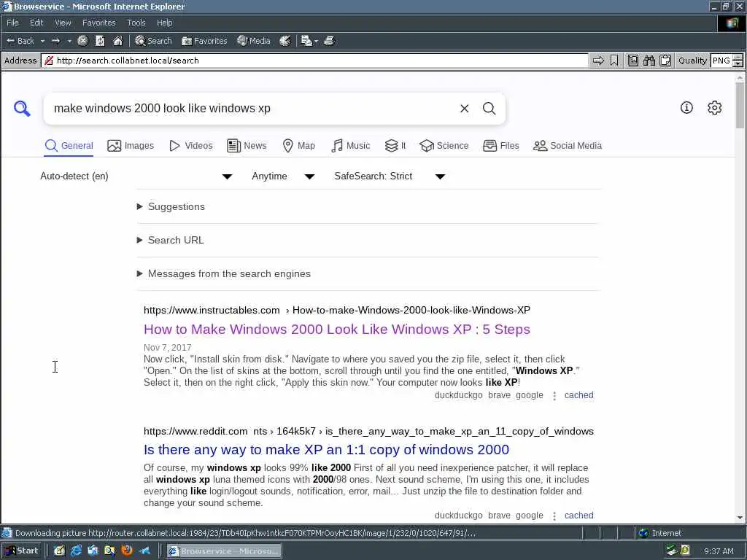Image resolution: width=747 pixels, height=560 pixels.
Task: Open the Help menu
Action: [x=164, y=23]
